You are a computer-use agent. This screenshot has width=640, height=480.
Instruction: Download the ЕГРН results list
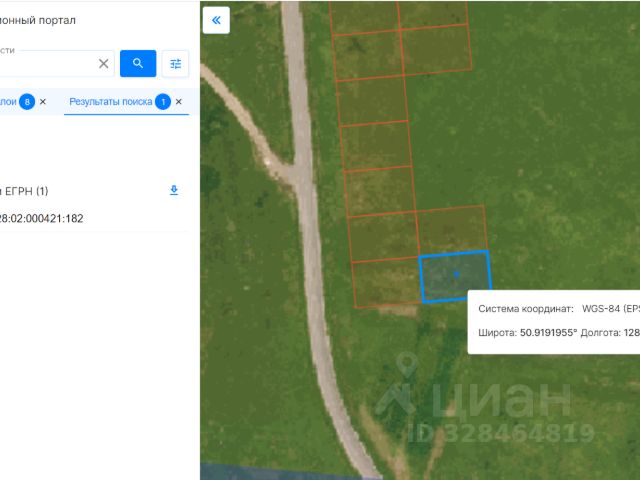(174, 190)
